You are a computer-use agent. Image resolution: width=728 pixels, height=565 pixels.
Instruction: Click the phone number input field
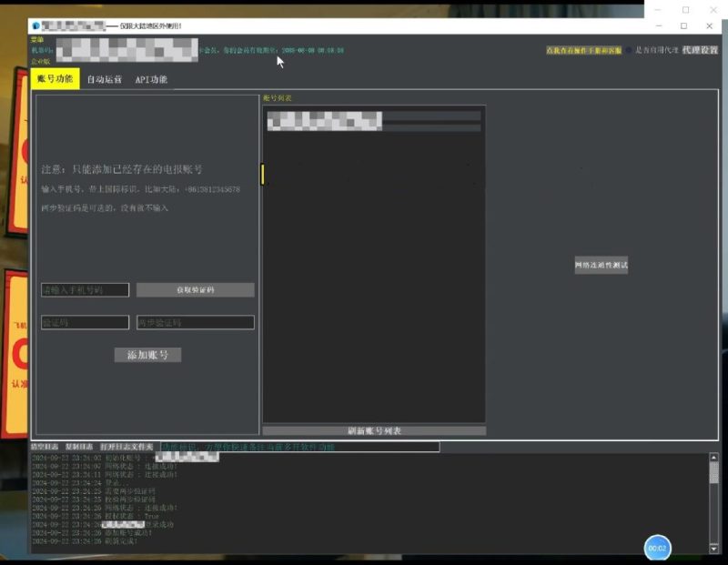84,289
